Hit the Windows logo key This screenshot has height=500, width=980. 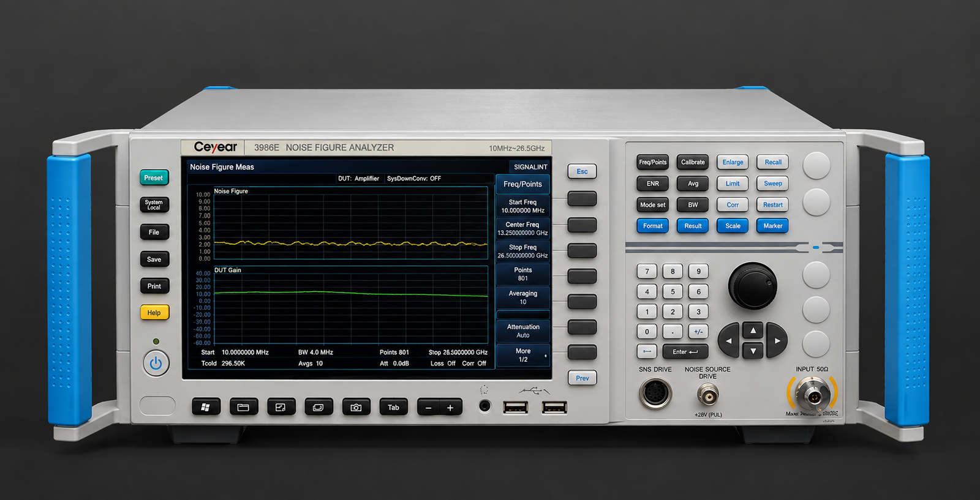point(206,407)
